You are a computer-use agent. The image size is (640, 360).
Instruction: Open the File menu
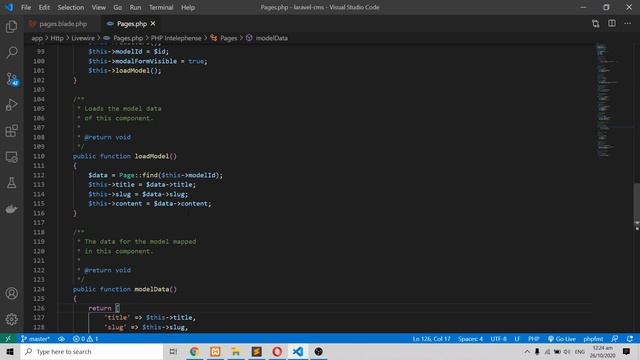[26, 7]
